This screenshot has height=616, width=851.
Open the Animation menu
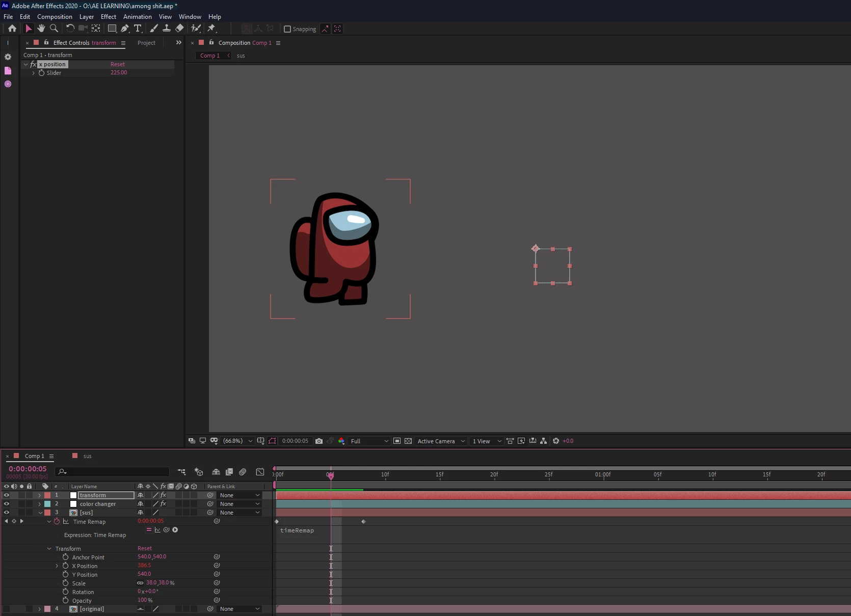pos(138,16)
